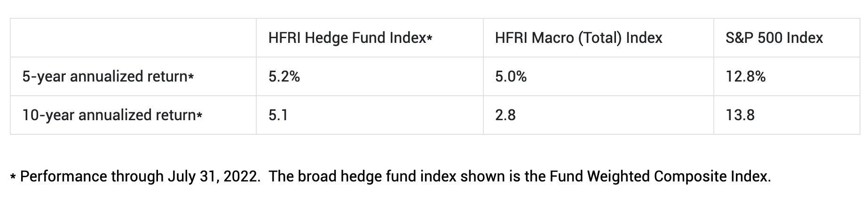Select the HFRI Macro (Total) Index header

578,38
